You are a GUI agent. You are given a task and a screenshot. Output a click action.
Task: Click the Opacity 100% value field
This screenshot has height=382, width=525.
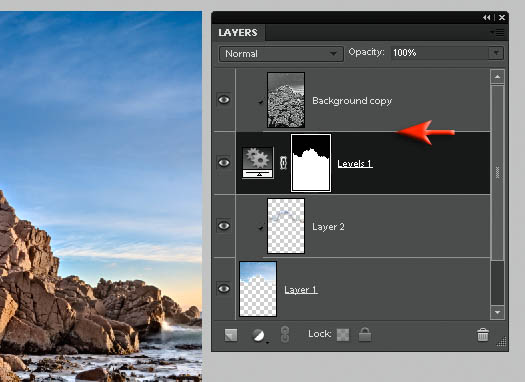click(x=440, y=53)
